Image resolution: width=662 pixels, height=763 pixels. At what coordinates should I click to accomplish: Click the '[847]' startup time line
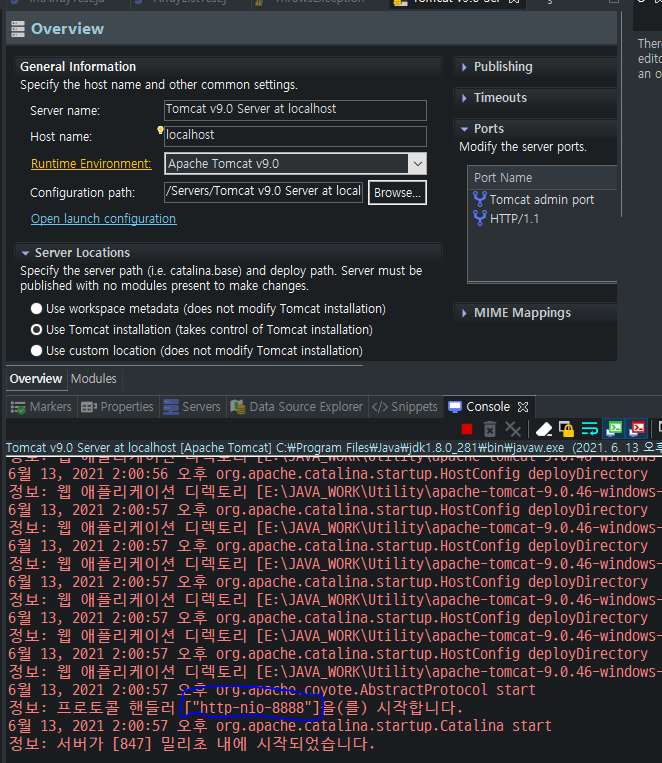(x=191, y=744)
